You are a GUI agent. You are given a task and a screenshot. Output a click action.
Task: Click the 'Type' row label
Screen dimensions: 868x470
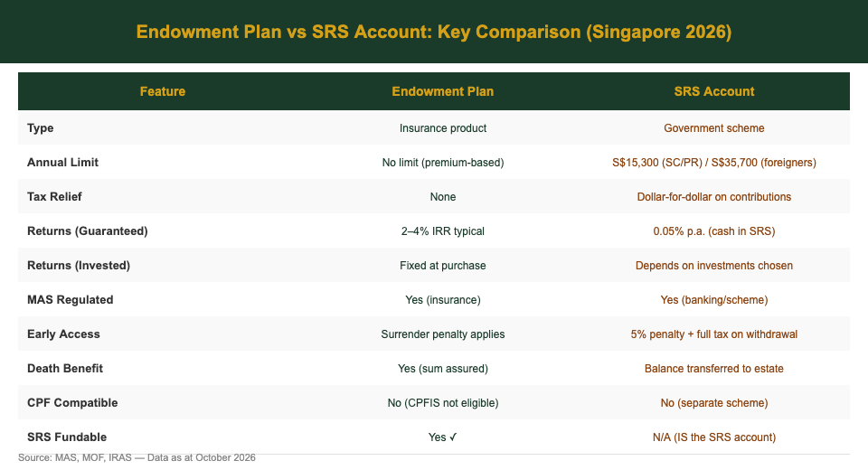[x=41, y=127]
